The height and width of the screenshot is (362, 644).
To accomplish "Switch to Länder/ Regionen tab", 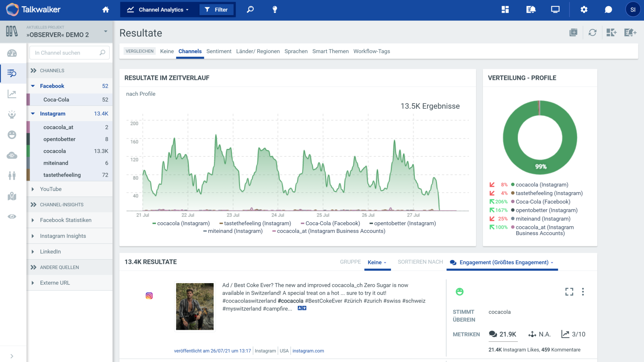I will [258, 51].
